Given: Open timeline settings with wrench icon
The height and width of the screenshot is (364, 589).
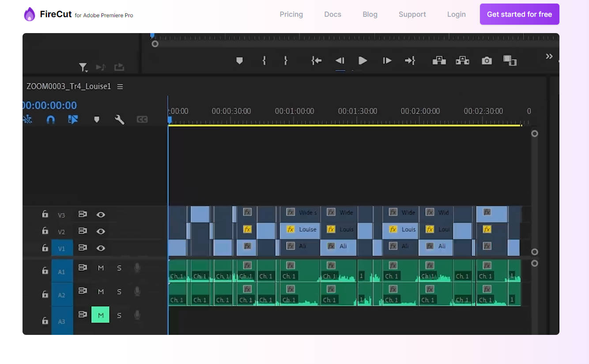Looking at the screenshot, I should (x=119, y=120).
